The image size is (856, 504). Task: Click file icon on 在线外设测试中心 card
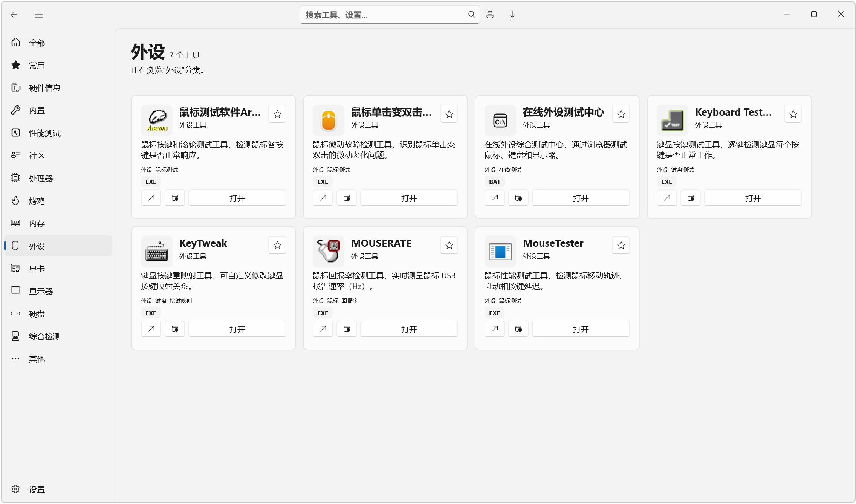pos(518,198)
